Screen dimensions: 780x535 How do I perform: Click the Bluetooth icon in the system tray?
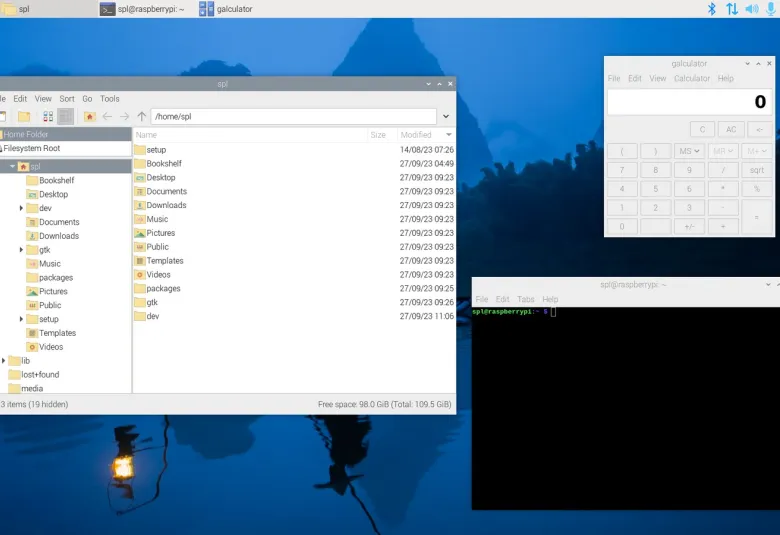pos(712,9)
